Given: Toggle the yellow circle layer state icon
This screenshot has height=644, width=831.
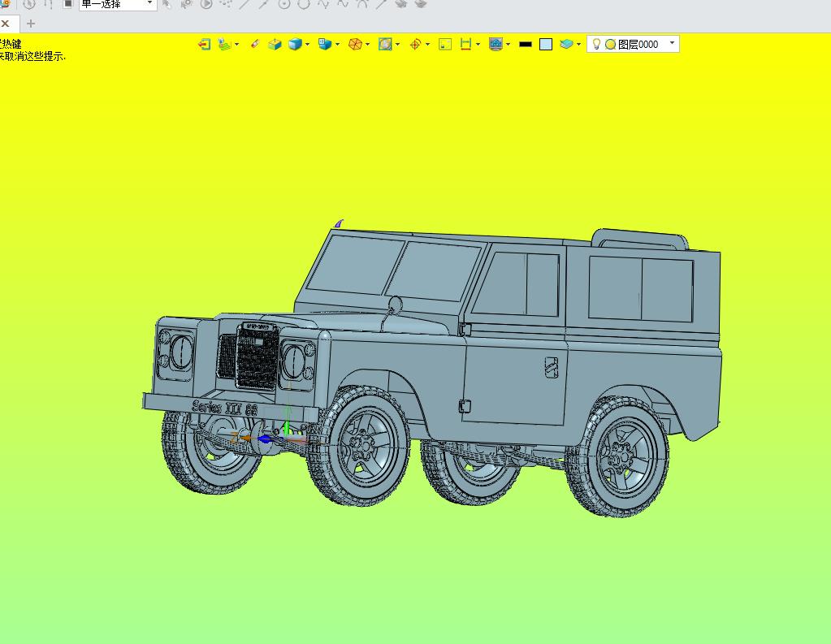Looking at the screenshot, I should [611, 45].
